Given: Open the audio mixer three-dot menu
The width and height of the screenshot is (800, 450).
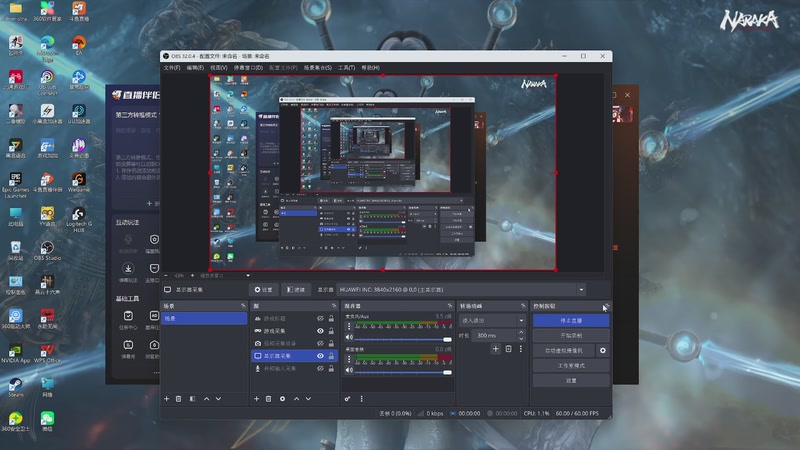Looking at the screenshot, I should point(362,398).
